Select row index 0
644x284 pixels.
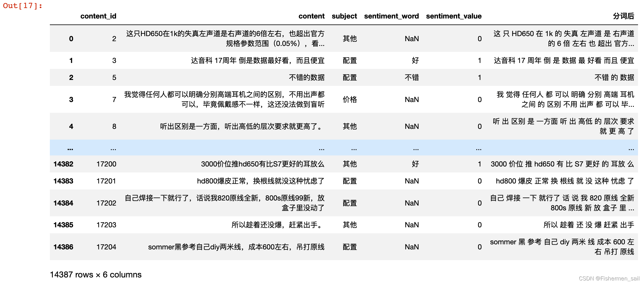pos(71,39)
